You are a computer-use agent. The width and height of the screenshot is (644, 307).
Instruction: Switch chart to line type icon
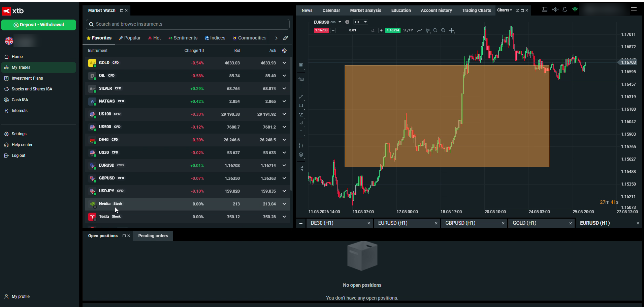point(419,30)
